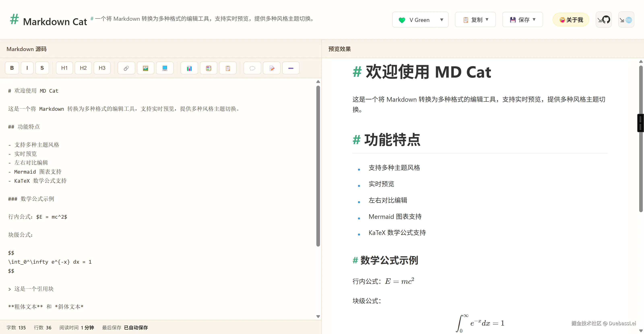
Task: Click the clipboard list toolbar icon
Action: tap(228, 68)
